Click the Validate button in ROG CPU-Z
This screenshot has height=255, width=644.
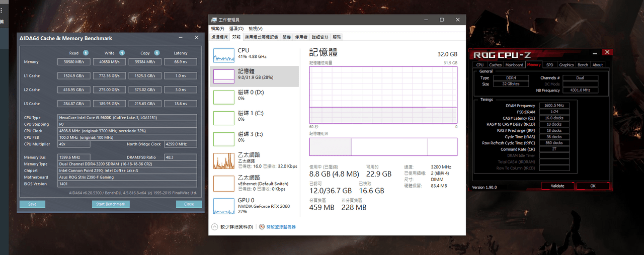click(x=557, y=186)
